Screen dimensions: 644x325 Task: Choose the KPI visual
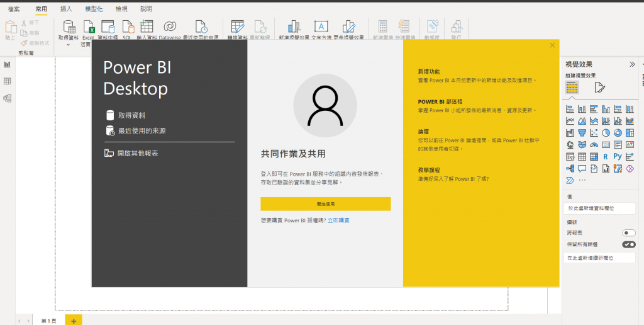[x=630, y=145]
